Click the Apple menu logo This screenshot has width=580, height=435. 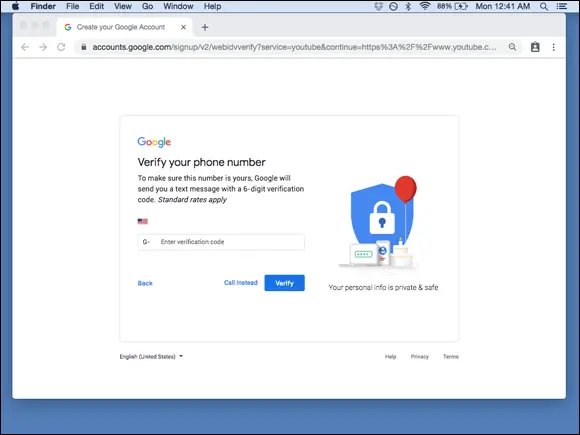pos(15,6)
